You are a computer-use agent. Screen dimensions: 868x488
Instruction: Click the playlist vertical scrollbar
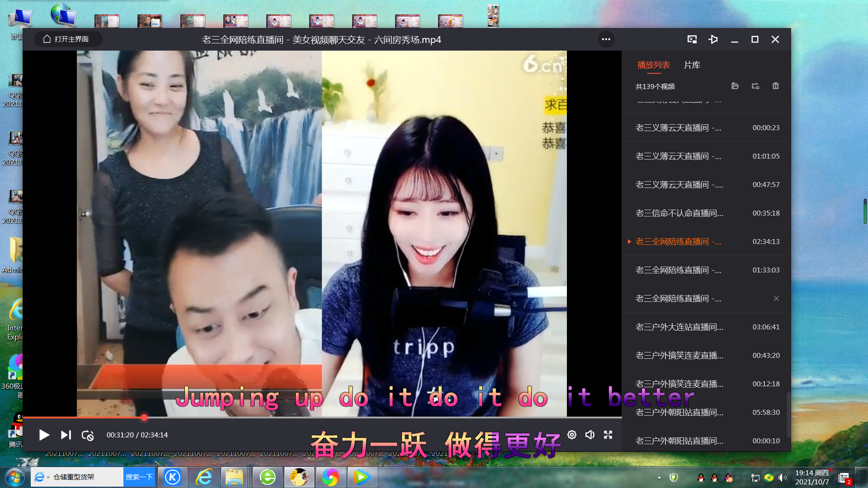[x=789, y=414]
